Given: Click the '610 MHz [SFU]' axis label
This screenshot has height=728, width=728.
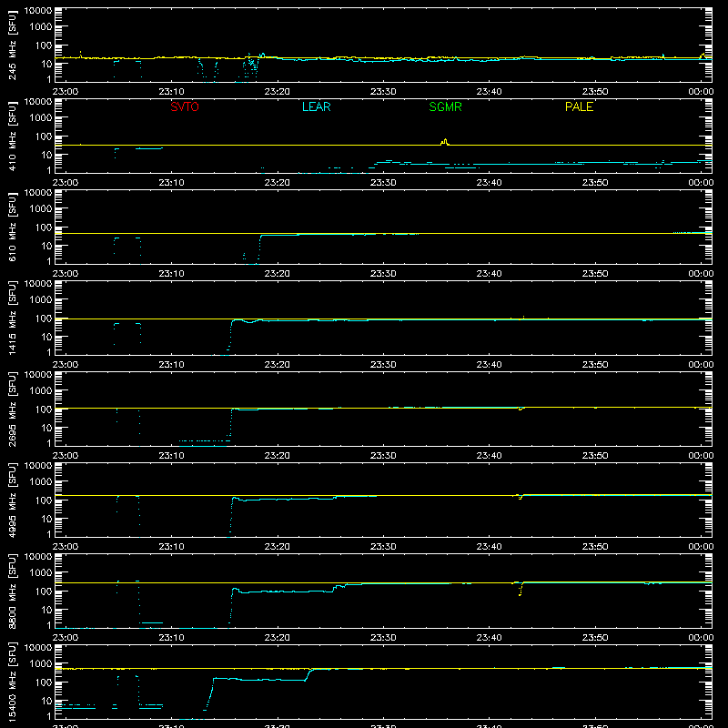Looking at the screenshot, I should click(x=13, y=227).
